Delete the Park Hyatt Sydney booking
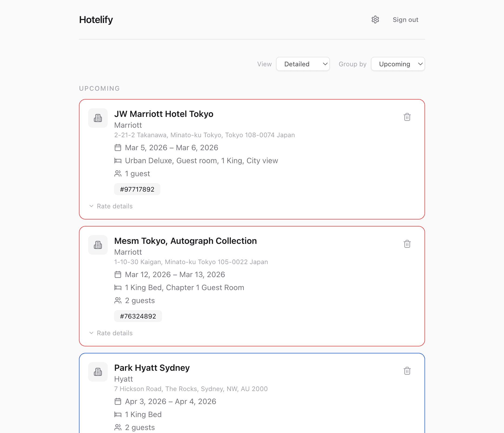The height and width of the screenshot is (433, 504). (407, 371)
